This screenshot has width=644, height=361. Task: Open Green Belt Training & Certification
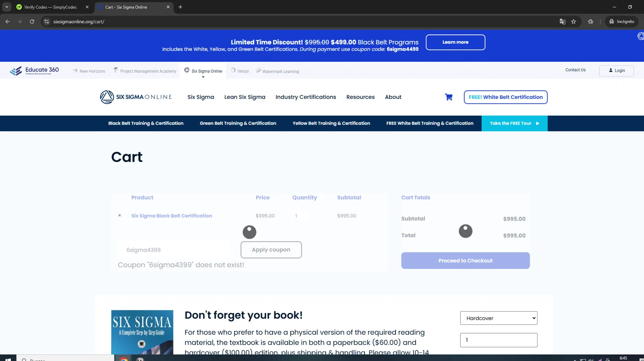coord(238,123)
